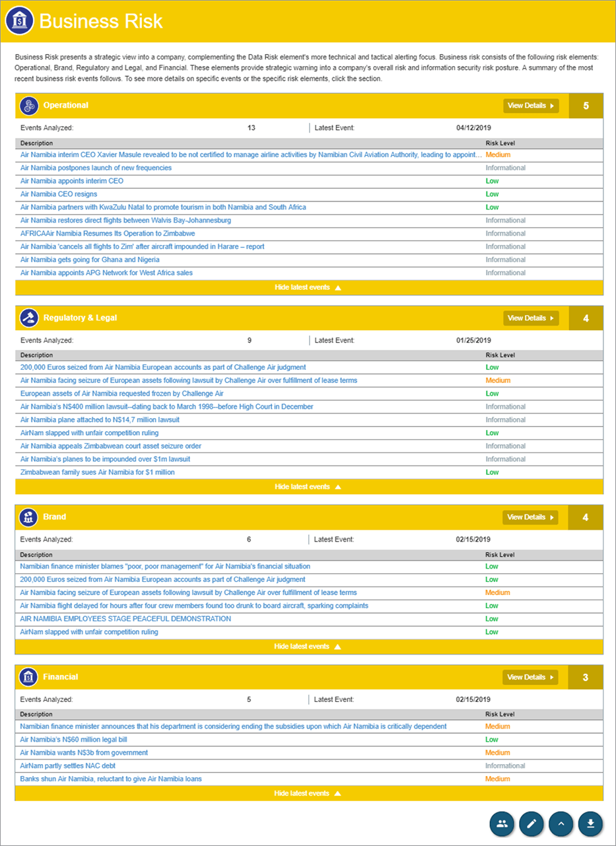Open View Details for Financial
This screenshot has height=846, width=616.
click(531, 677)
